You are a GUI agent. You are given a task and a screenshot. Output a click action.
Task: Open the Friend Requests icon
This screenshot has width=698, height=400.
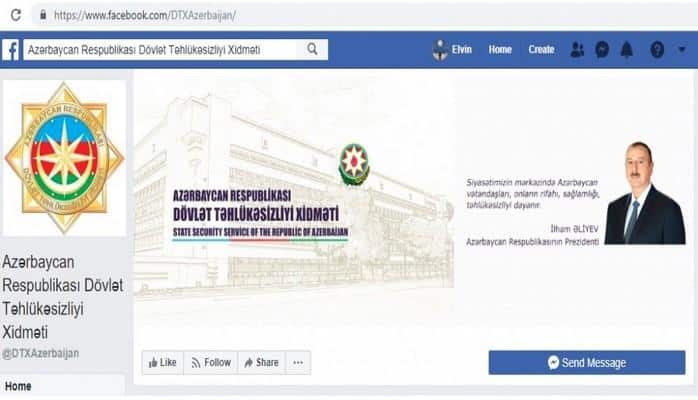tap(577, 50)
